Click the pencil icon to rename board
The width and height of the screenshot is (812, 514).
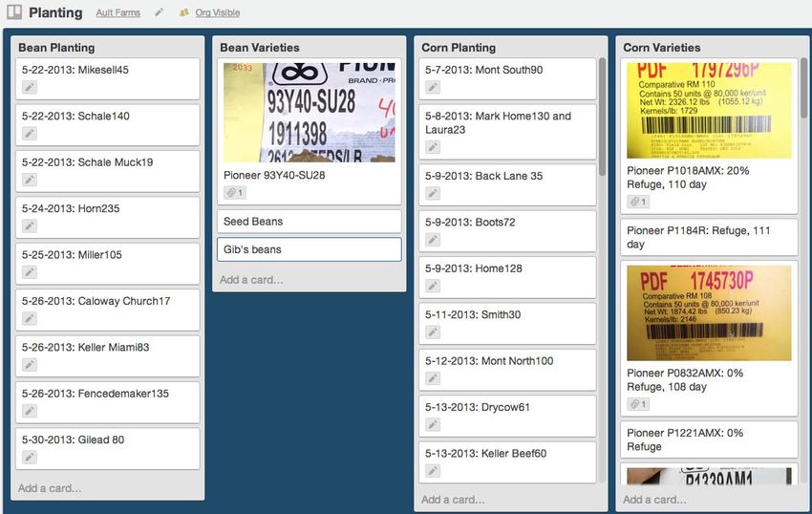click(x=159, y=11)
